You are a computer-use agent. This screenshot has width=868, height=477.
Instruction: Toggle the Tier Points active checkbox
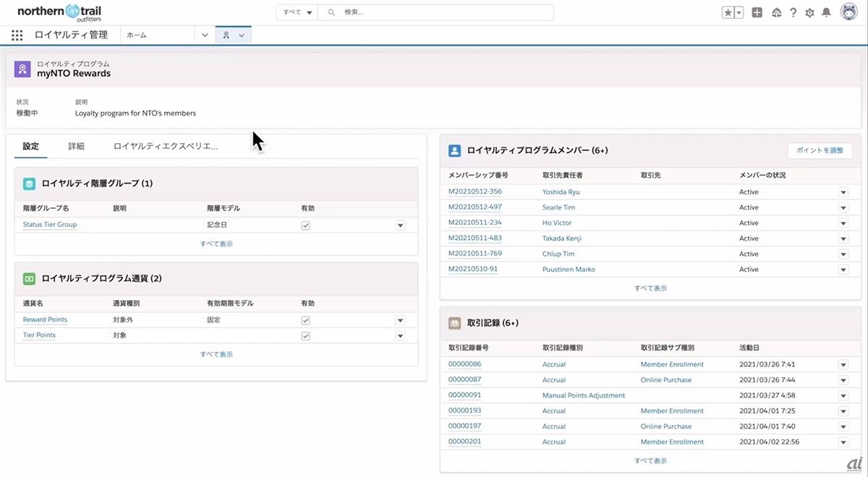point(305,336)
